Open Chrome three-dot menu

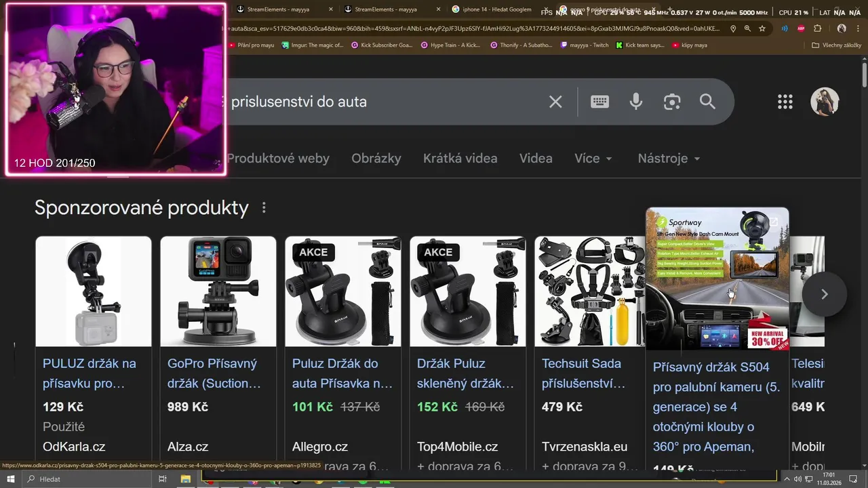point(859,28)
